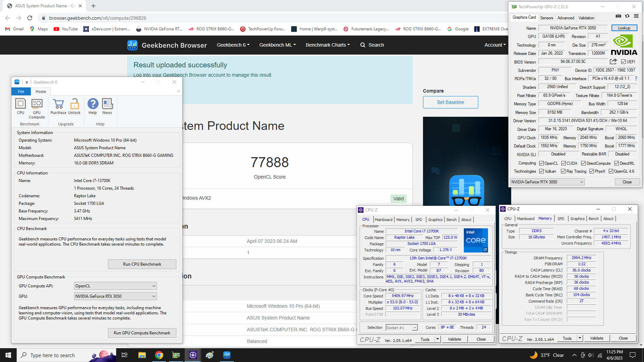The image size is (644, 362).
Task: Toggle the PhysX checkbox in GPU-Z
Action: click(x=591, y=171)
